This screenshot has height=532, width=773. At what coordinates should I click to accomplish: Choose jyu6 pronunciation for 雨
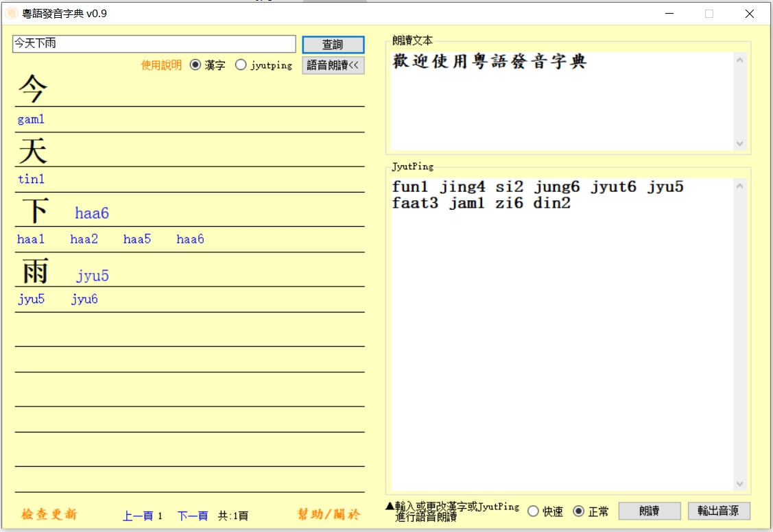pyautogui.click(x=84, y=299)
